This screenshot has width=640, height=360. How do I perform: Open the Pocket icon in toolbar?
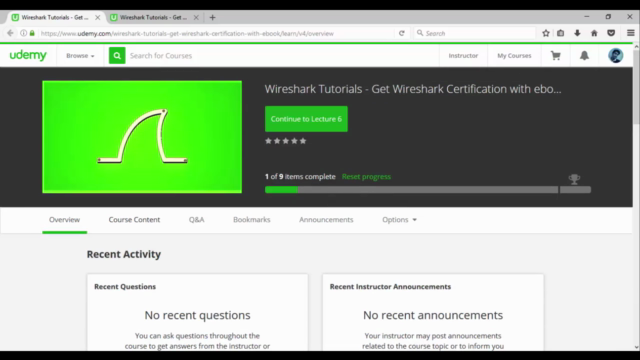[611, 33]
